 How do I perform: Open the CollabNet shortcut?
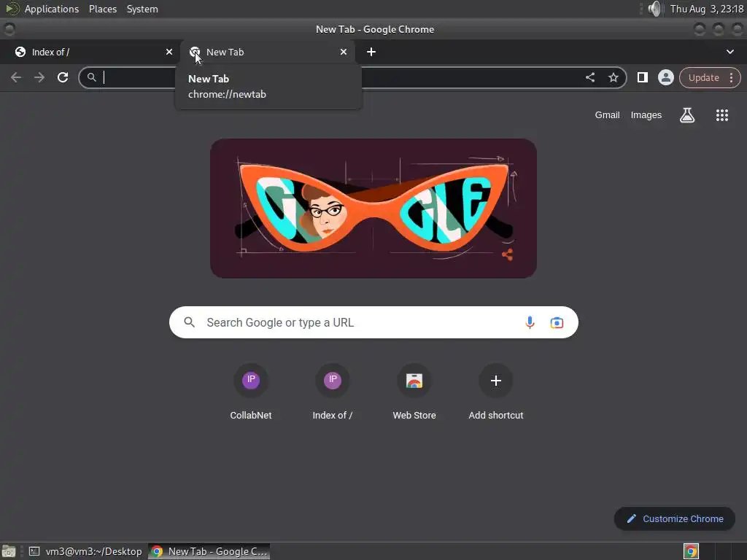click(x=251, y=392)
